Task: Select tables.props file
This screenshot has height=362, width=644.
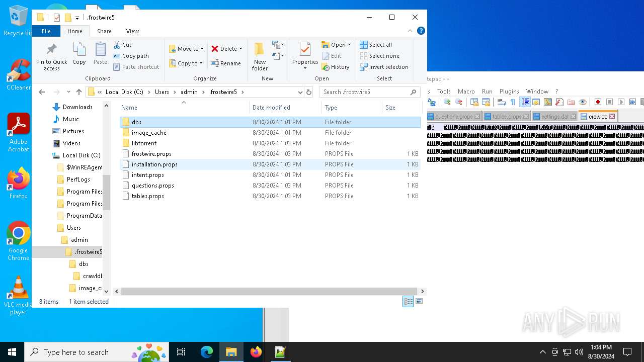Action: click(x=270, y=196)
